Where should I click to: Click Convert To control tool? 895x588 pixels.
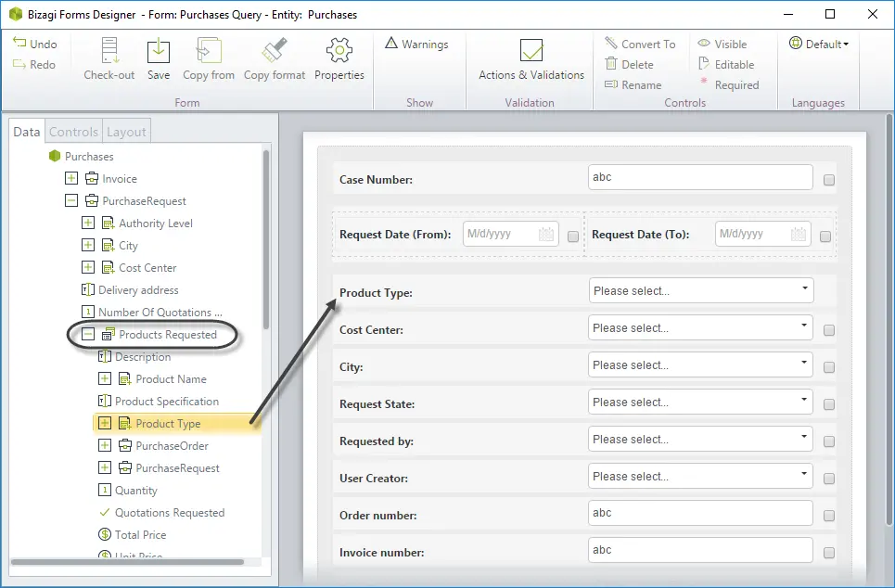pyautogui.click(x=640, y=44)
